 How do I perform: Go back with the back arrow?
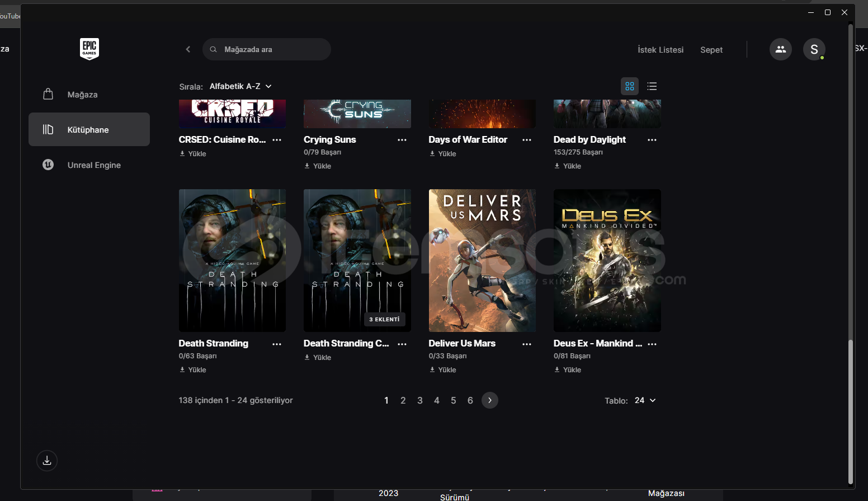pos(188,49)
